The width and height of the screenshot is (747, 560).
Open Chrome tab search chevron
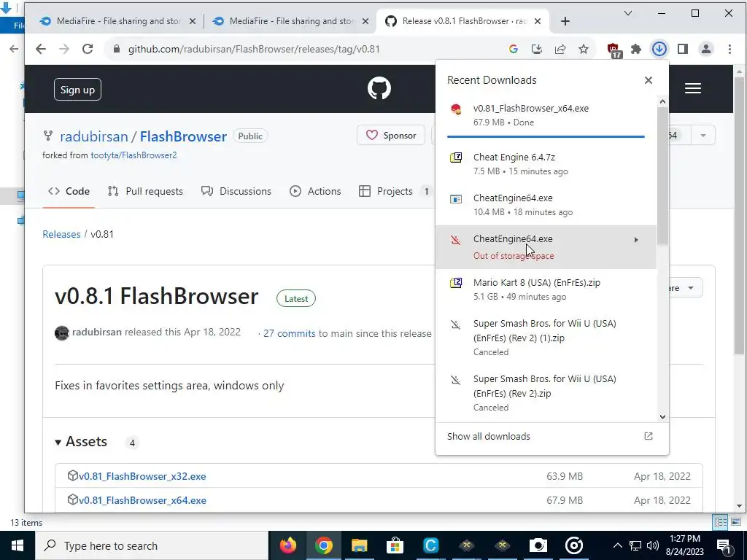click(x=628, y=13)
